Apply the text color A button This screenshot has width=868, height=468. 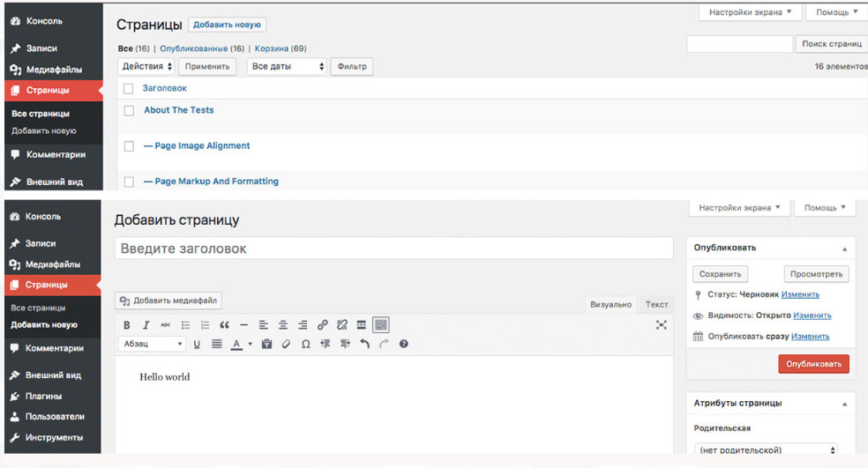pyautogui.click(x=236, y=344)
